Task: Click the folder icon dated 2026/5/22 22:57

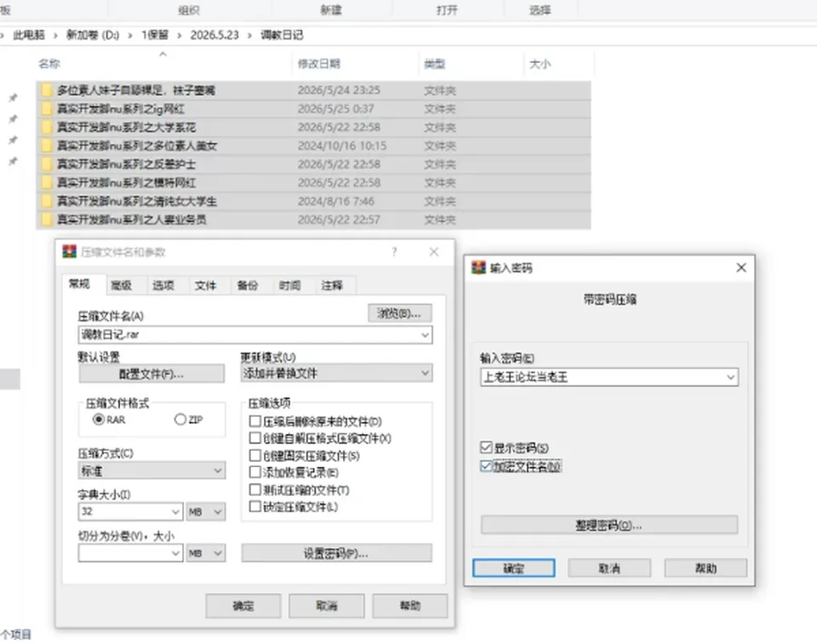Action: pyautogui.click(x=47, y=219)
